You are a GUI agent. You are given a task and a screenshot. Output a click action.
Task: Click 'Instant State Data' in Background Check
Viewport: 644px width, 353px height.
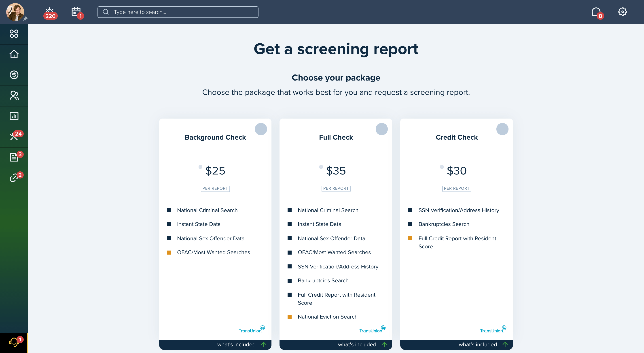tap(199, 224)
